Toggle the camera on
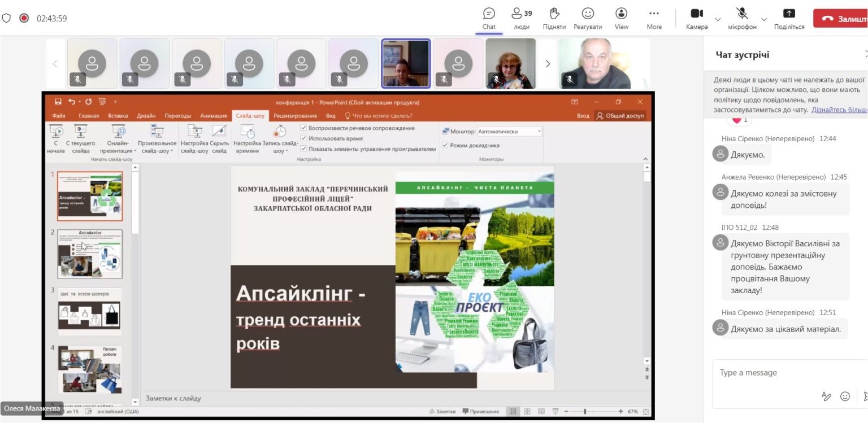Image resolution: width=868 pixels, height=423 pixels. tap(697, 14)
